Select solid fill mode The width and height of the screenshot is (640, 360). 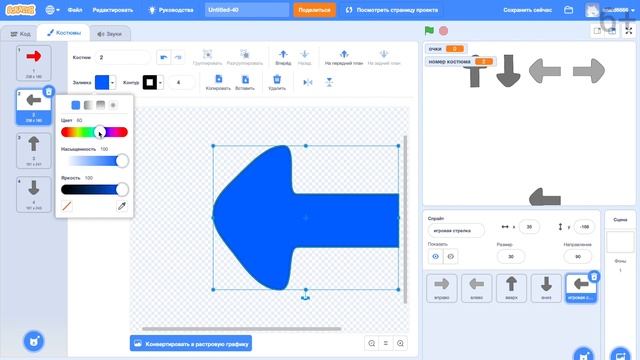76,105
